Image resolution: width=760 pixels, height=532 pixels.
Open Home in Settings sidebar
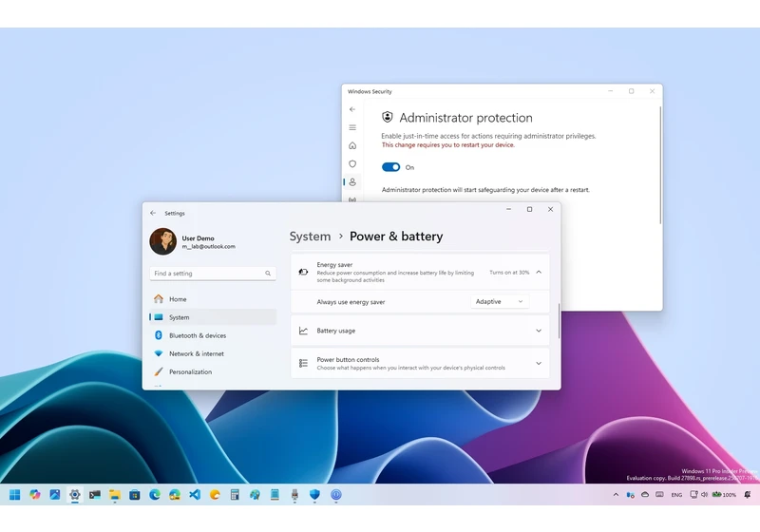(x=213, y=299)
